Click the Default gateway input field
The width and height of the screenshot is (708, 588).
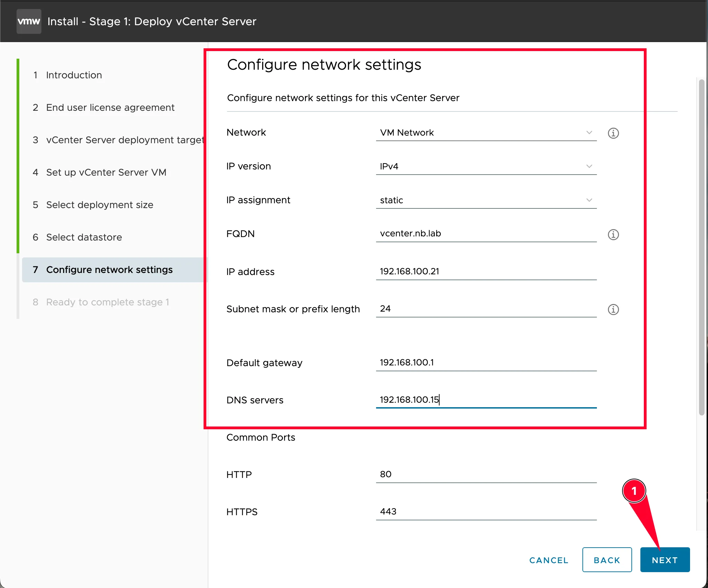tap(486, 363)
